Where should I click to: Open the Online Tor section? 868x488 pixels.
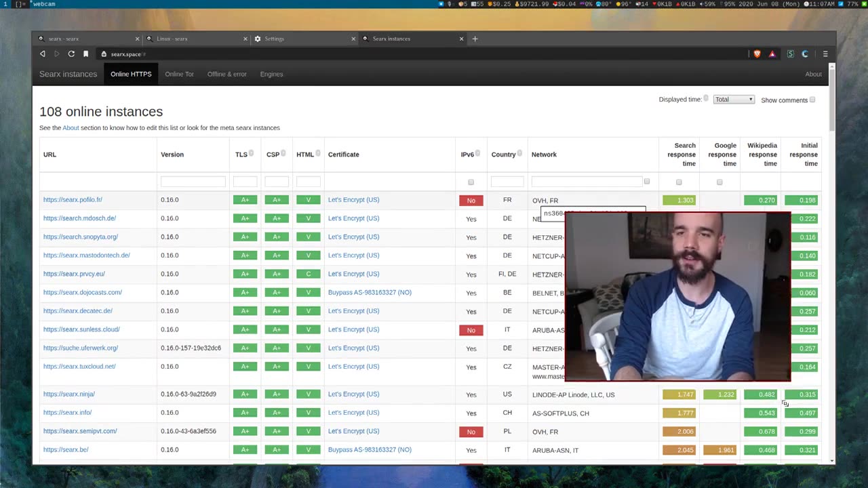click(x=179, y=74)
